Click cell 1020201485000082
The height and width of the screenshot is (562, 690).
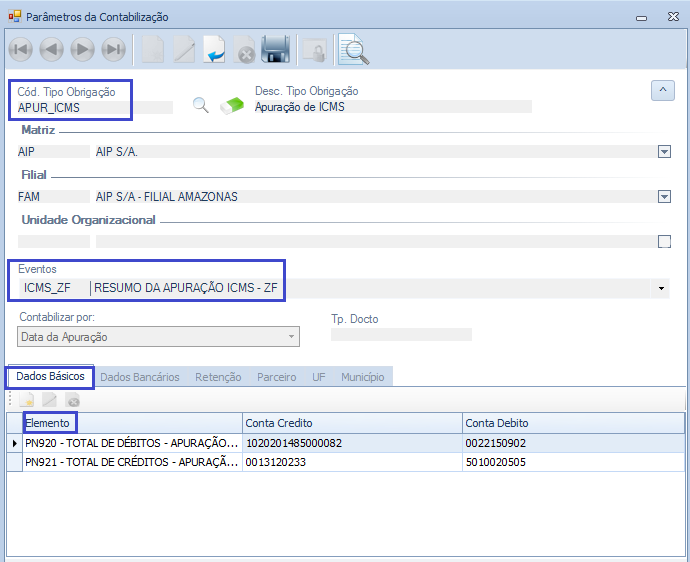point(352,443)
